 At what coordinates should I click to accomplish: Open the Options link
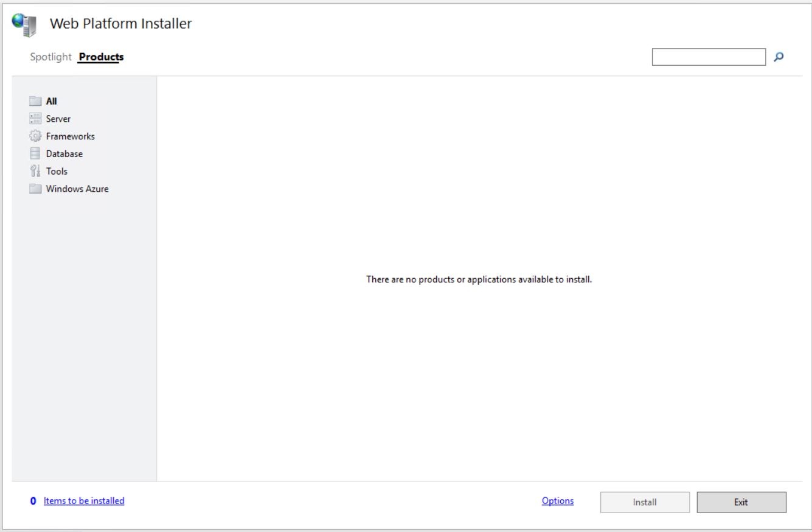[x=558, y=501]
